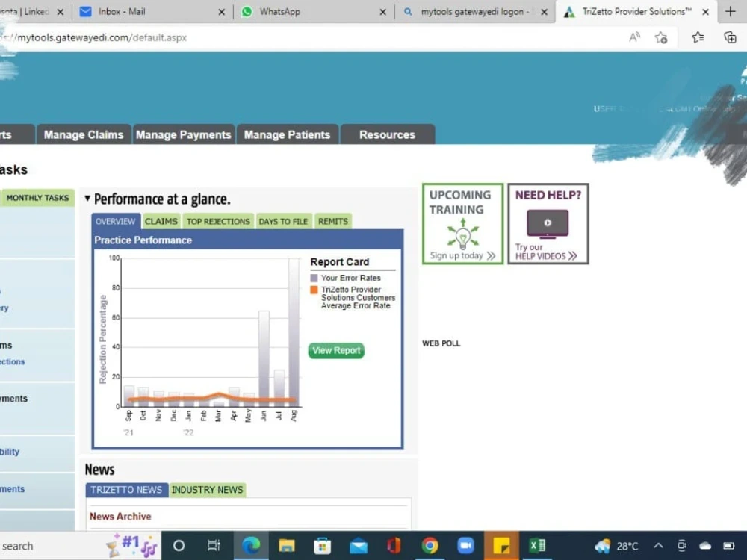Close the TriZetto Provider Solutions tab
747x560 pixels.
tap(706, 12)
